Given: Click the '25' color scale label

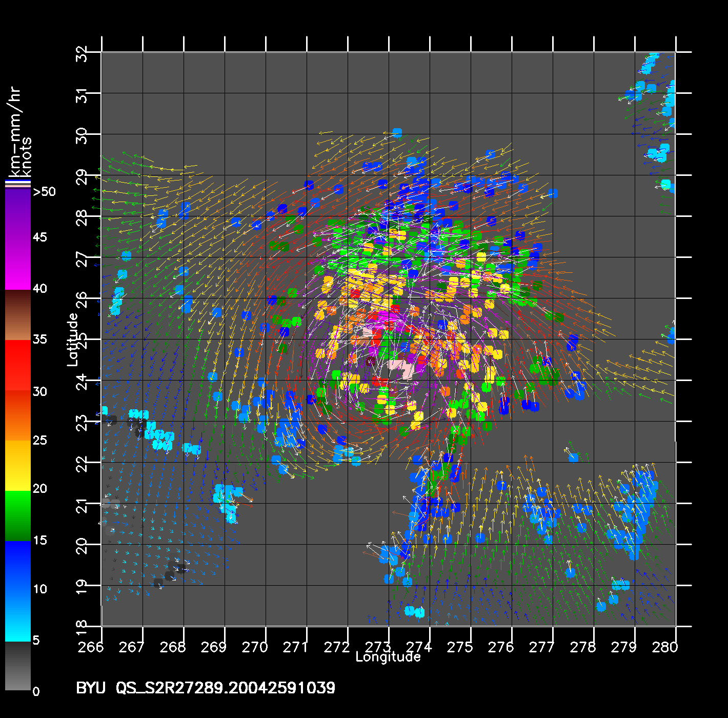Looking at the screenshot, I should coord(40,440).
